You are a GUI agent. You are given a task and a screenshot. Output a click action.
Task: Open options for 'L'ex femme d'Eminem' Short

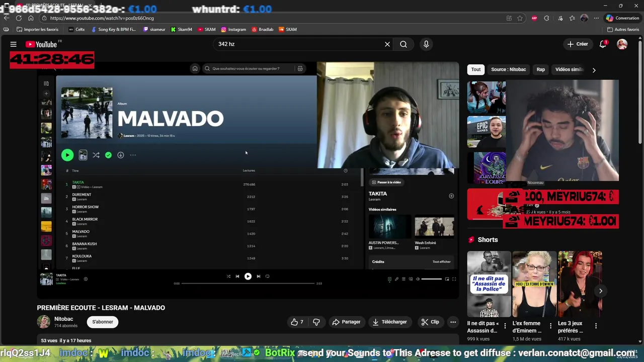(550, 326)
